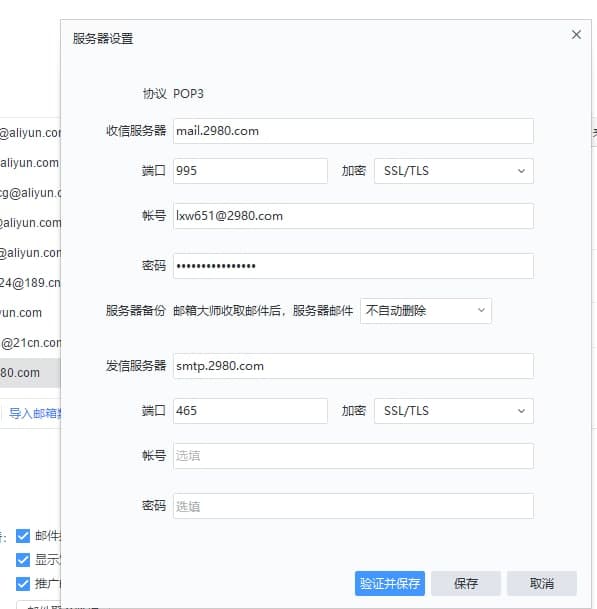Toggle the 显示 checkbox

[x=23, y=560]
